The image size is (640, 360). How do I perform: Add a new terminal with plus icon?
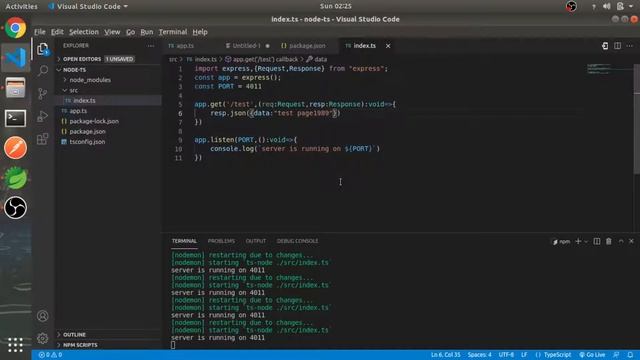pos(578,241)
